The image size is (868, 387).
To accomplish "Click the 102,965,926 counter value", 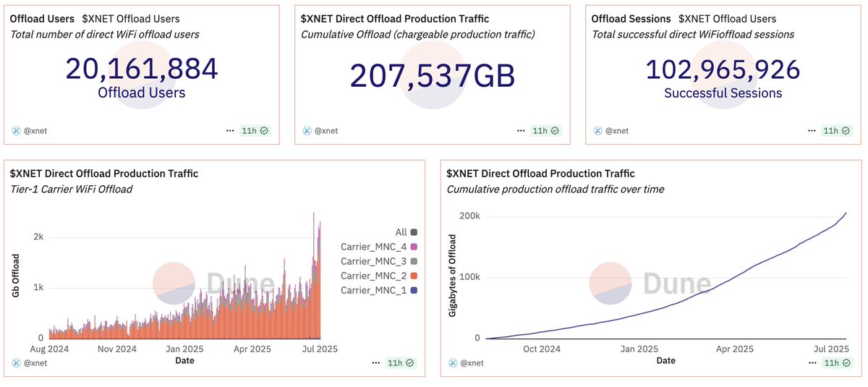I will [x=723, y=69].
